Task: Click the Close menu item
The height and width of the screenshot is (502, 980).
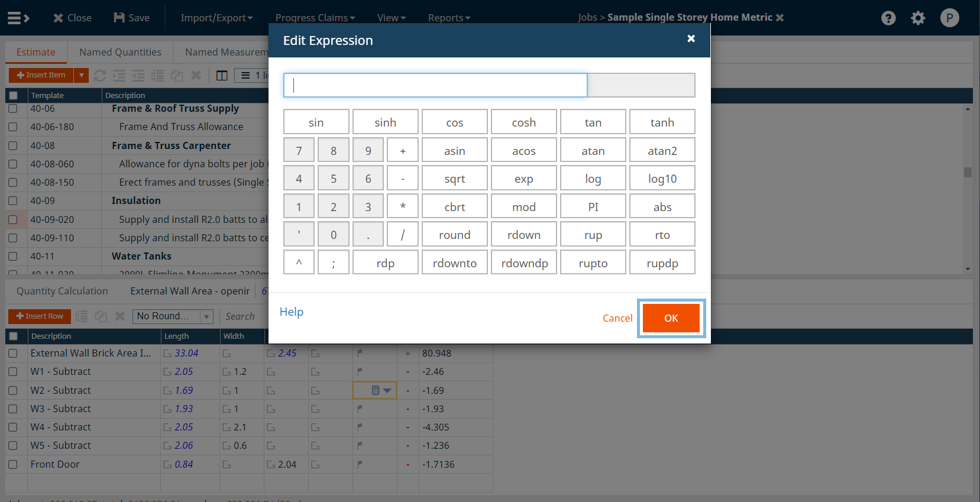Action: point(72,18)
